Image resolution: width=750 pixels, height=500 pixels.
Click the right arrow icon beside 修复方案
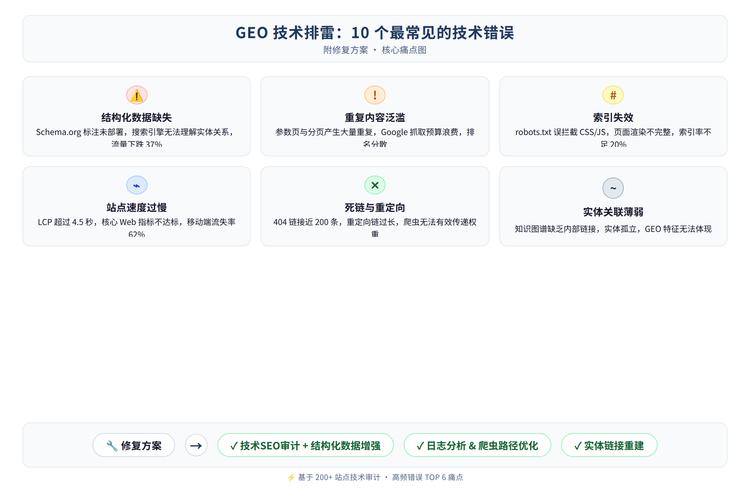196,445
